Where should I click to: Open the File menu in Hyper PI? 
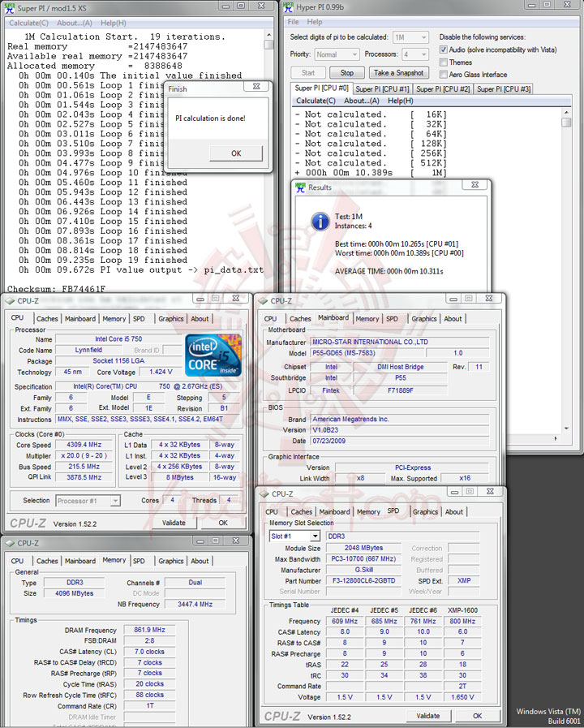click(x=293, y=22)
